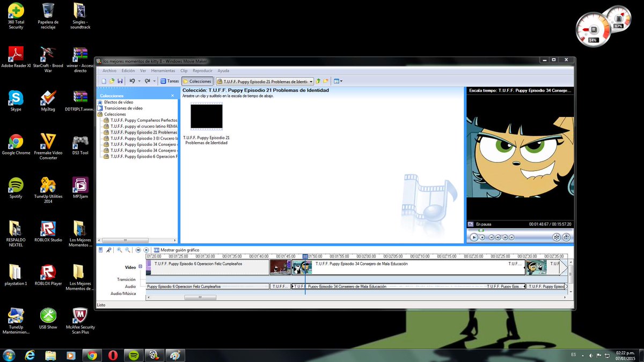
Task: Split the clip at the current frame
Action: point(557,237)
